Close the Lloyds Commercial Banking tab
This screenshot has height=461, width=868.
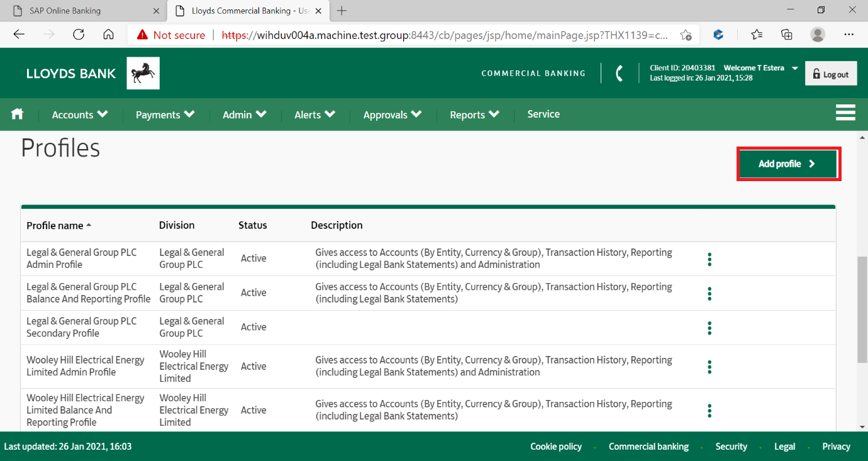(x=319, y=11)
